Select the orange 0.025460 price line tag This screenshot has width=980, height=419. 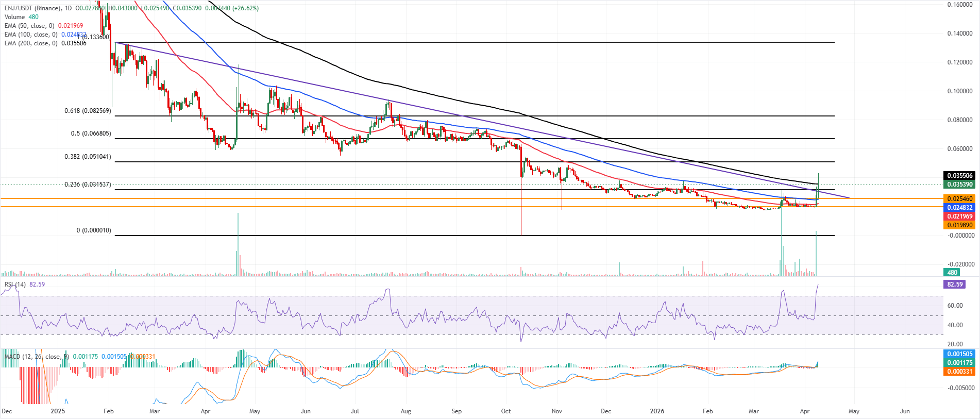[x=959, y=199]
